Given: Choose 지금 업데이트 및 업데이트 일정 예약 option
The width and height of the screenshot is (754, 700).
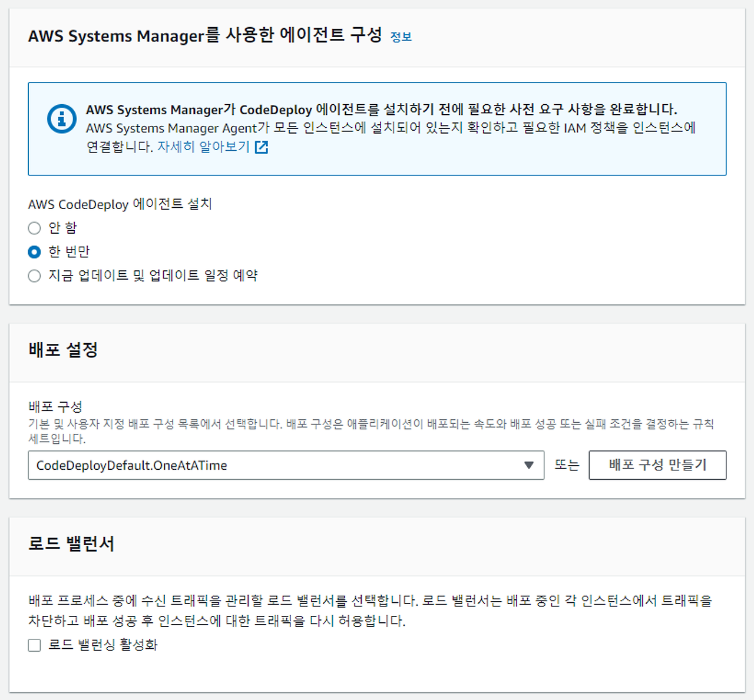Looking at the screenshot, I should click(x=34, y=276).
